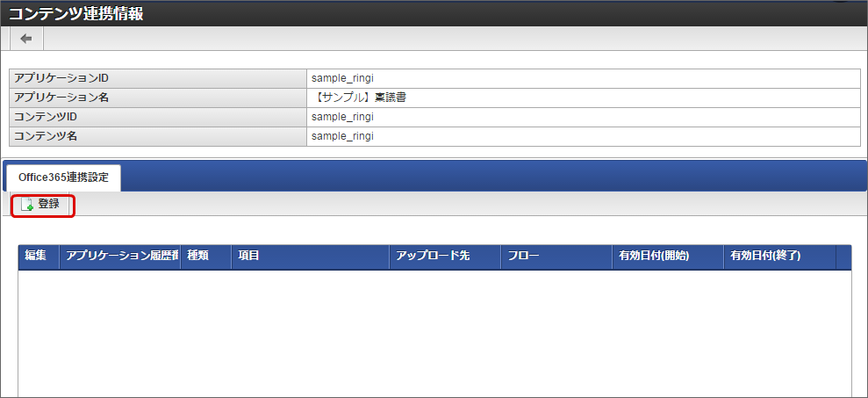Switch to the Office365連携設定 tab
868x398 pixels.
pos(63,178)
